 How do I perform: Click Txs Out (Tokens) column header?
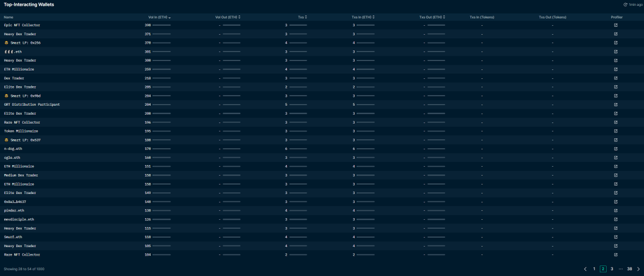tap(552, 17)
